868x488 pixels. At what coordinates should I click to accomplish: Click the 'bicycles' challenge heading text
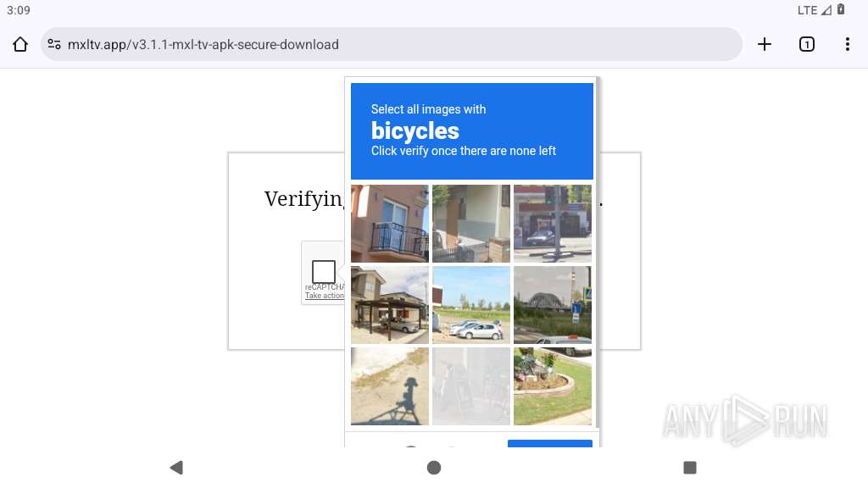pyautogui.click(x=415, y=130)
